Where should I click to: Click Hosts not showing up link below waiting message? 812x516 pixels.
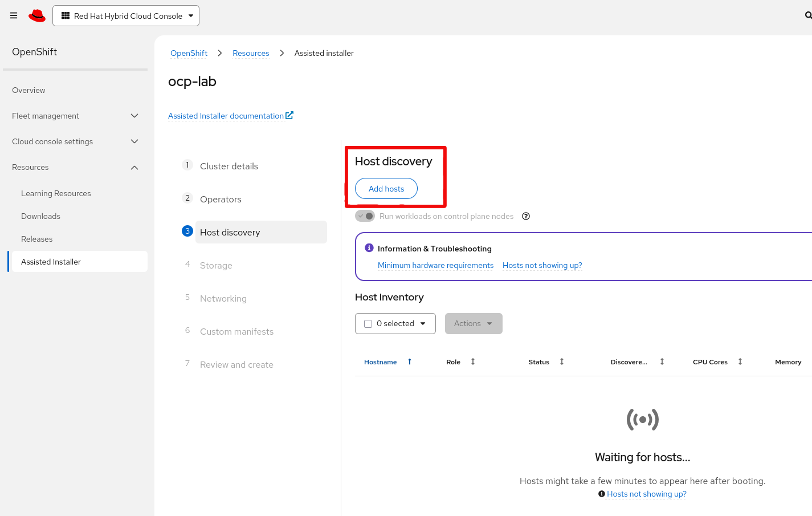pyautogui.click(x=647, y=494)
